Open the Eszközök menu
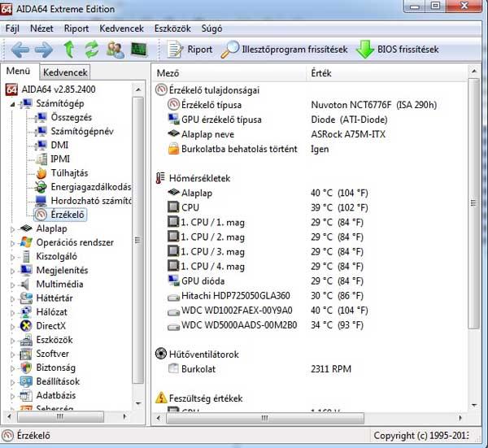Image resolution: width=488 pixels, height=448 pixels. click(x=172, y=28)
